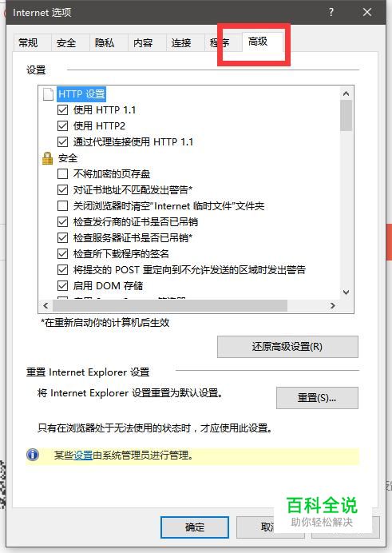
Task: Click the HTTP 设置 page icon
Action: point(48,94)
